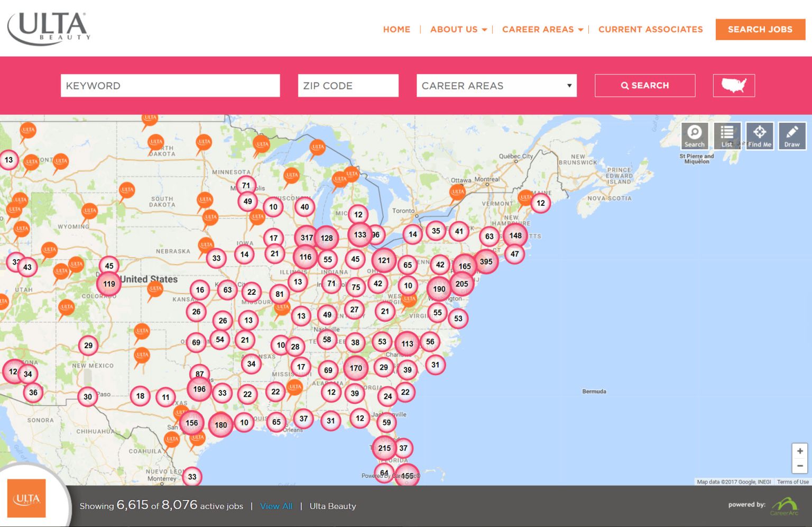Viewport: 812px width, 527px height.
Task: Expand the Career Areas navigation menu
Action: tap(540, 30)
